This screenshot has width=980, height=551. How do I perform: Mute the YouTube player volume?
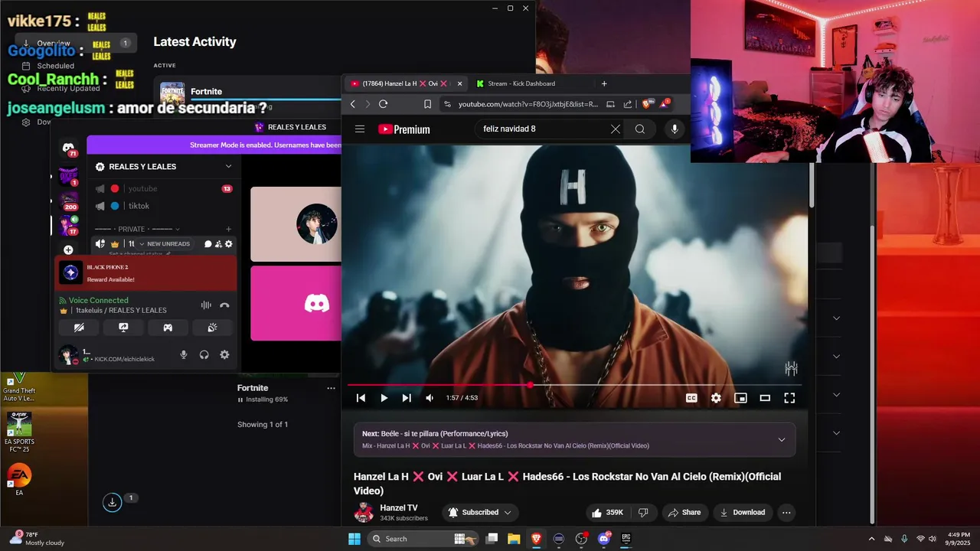pos(430,398)
